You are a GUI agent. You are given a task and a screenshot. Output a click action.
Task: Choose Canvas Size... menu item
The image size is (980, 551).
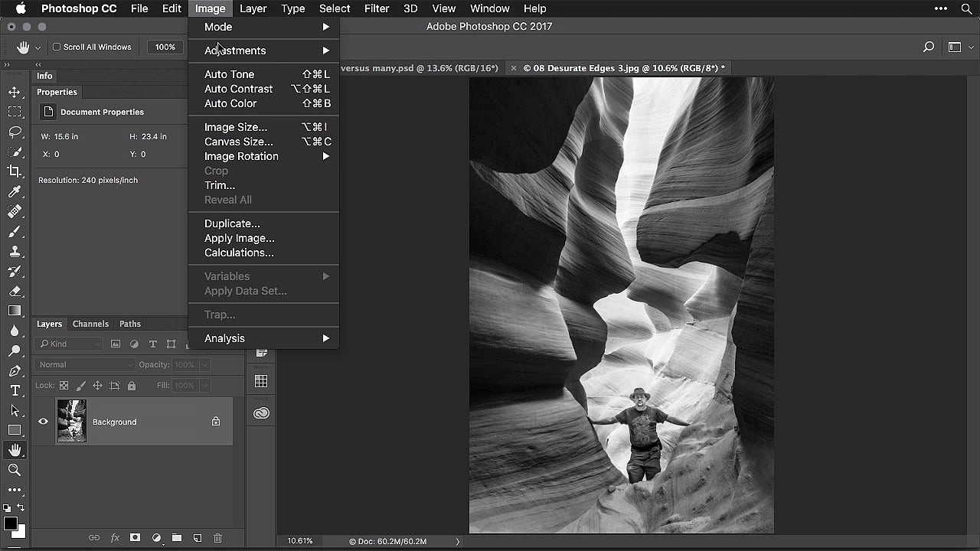263,142
